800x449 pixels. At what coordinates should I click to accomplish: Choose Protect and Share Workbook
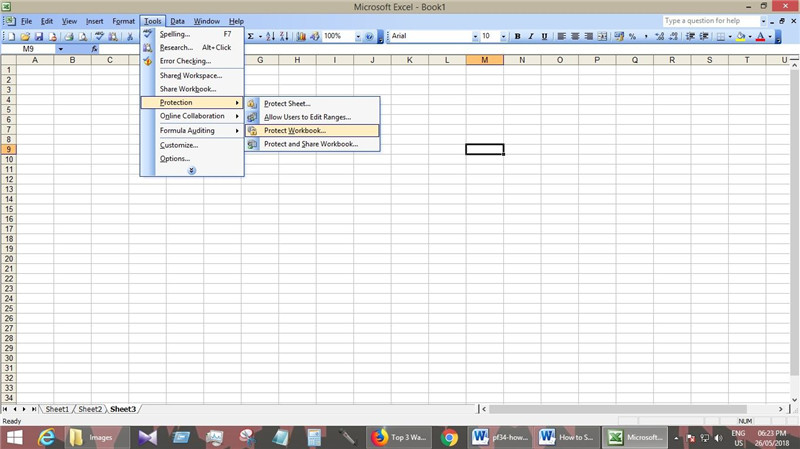point(312,144)
